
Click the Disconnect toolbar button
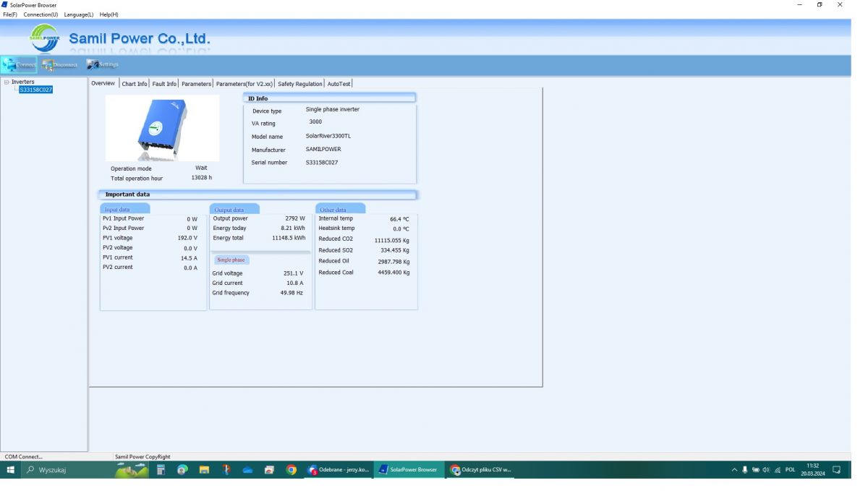60,64
